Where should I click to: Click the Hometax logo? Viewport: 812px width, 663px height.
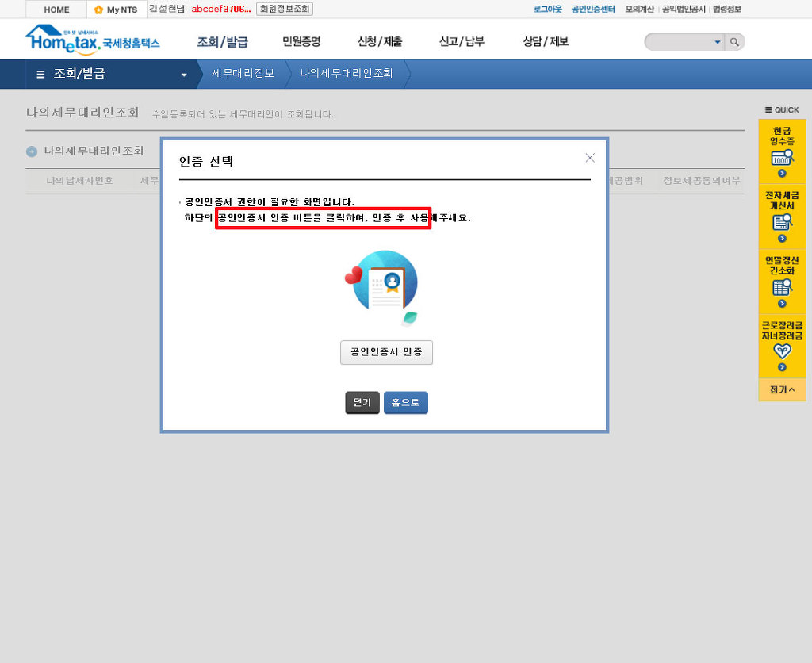click(93, 40)
